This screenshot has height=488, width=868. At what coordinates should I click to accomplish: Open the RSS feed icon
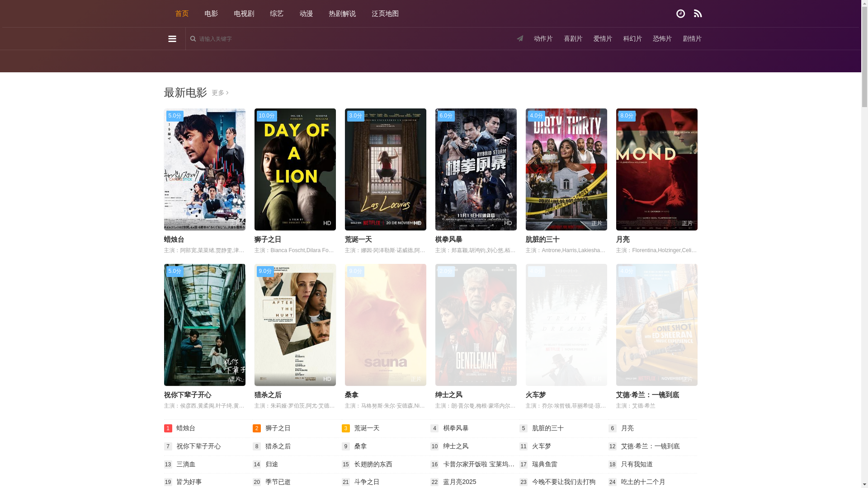click(698, 14)
